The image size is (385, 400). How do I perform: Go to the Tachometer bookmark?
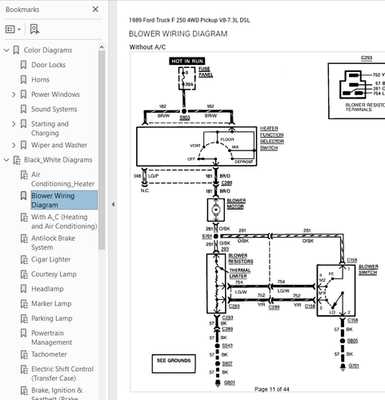[49, 354]
